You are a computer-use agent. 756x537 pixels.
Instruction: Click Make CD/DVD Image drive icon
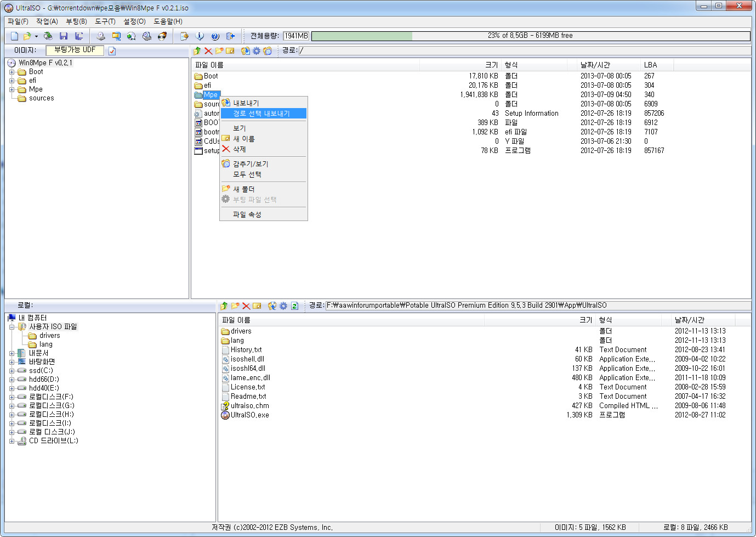(101, 36)
